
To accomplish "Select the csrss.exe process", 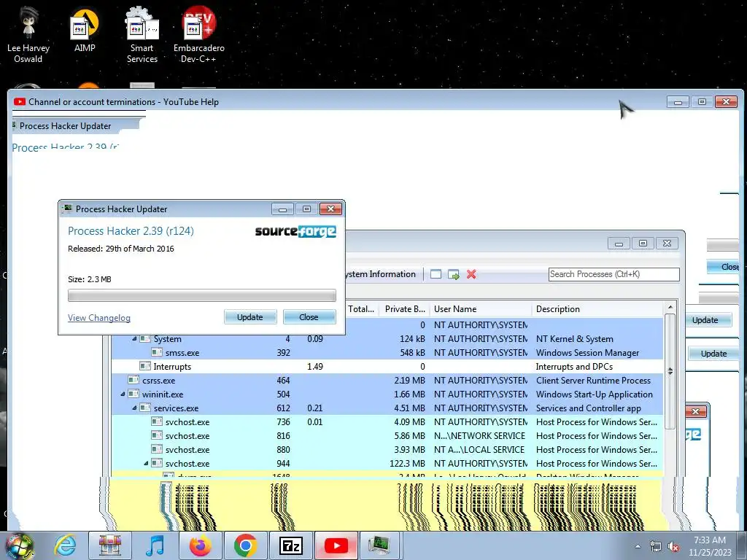I will pos(387,381).
